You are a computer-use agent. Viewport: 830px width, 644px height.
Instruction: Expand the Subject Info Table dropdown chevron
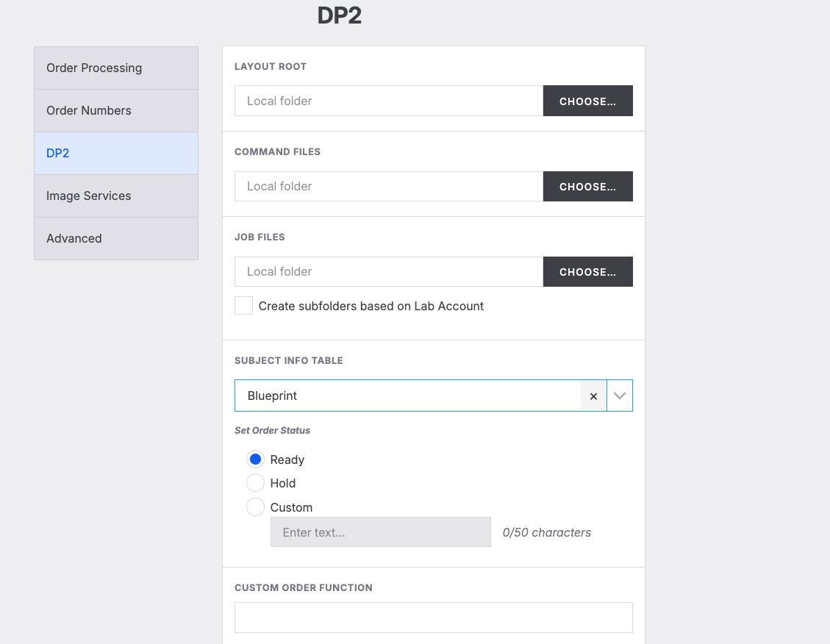click(619, 396)
